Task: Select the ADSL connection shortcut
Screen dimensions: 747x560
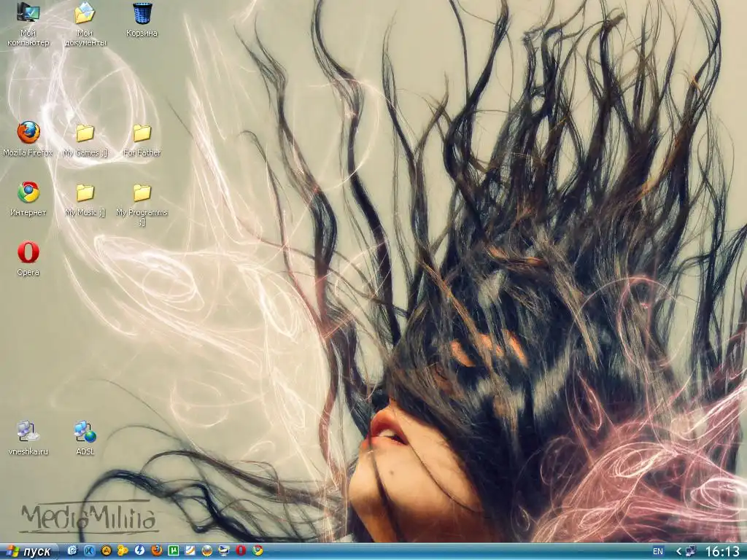Action: pos(85,432)
